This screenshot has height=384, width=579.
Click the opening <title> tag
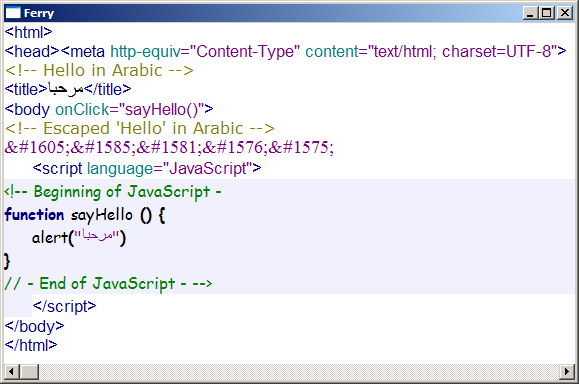(x=26, y=90)
